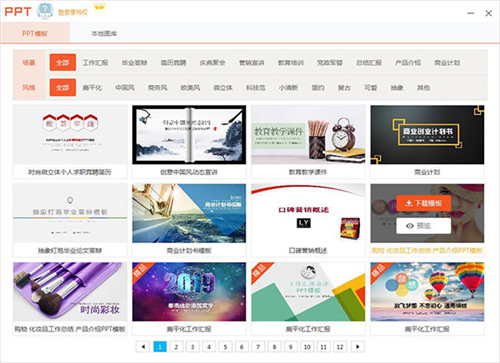This screenshot has width=500, height=363.
Task: Filter scenes by 简历竞聘
Action: pyautogui.click(x=173, y=63)
